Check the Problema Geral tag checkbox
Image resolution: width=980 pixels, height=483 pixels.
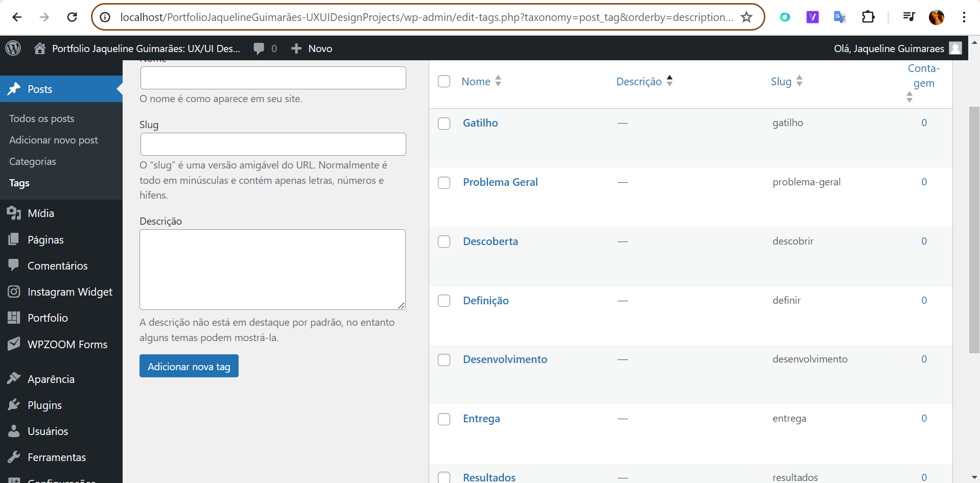[x=444, y=183]
